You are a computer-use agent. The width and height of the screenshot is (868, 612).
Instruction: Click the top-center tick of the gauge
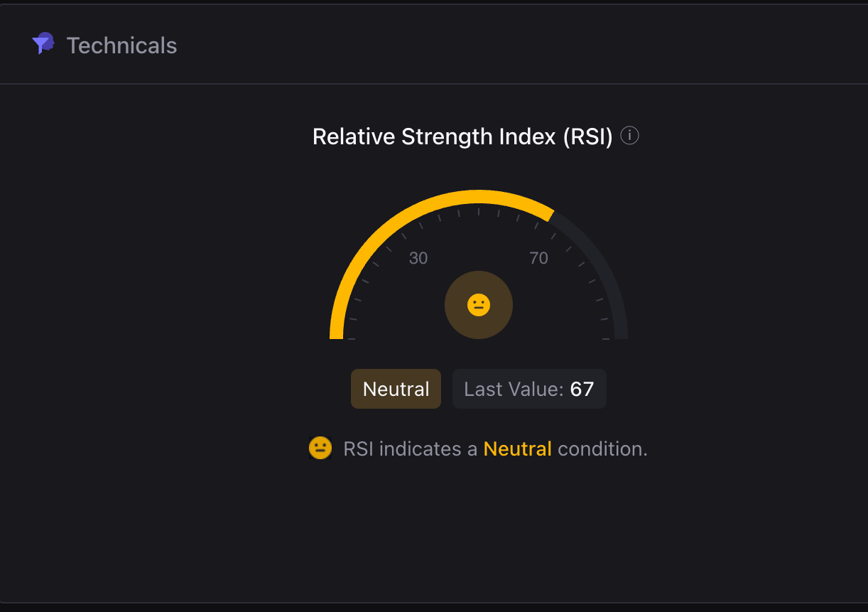click(479, 211)
